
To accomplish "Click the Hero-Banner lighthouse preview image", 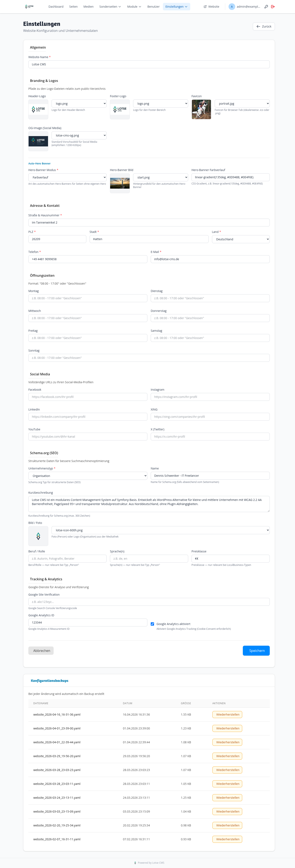I will pyautogui.click(x=120, y=183).
